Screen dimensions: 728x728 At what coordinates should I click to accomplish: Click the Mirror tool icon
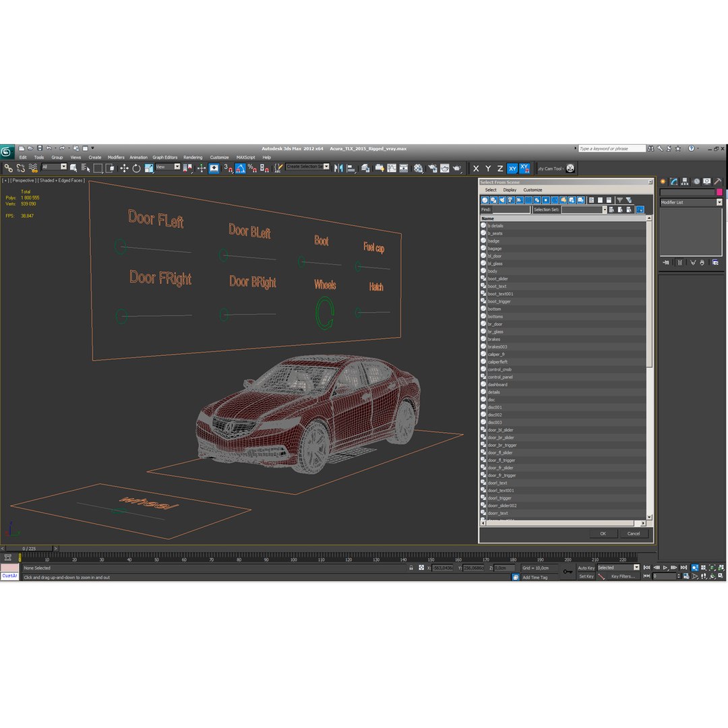[338, 168]
